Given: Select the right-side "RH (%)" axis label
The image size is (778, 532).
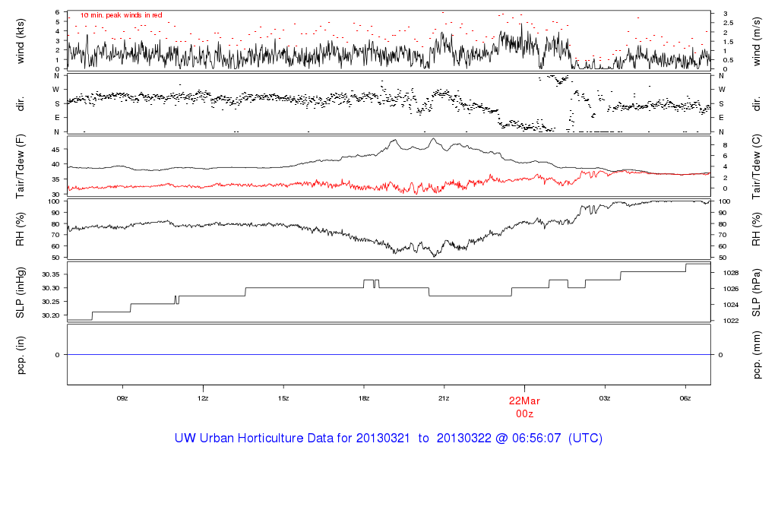Looking at the screenshot, I should click(757, 230).
